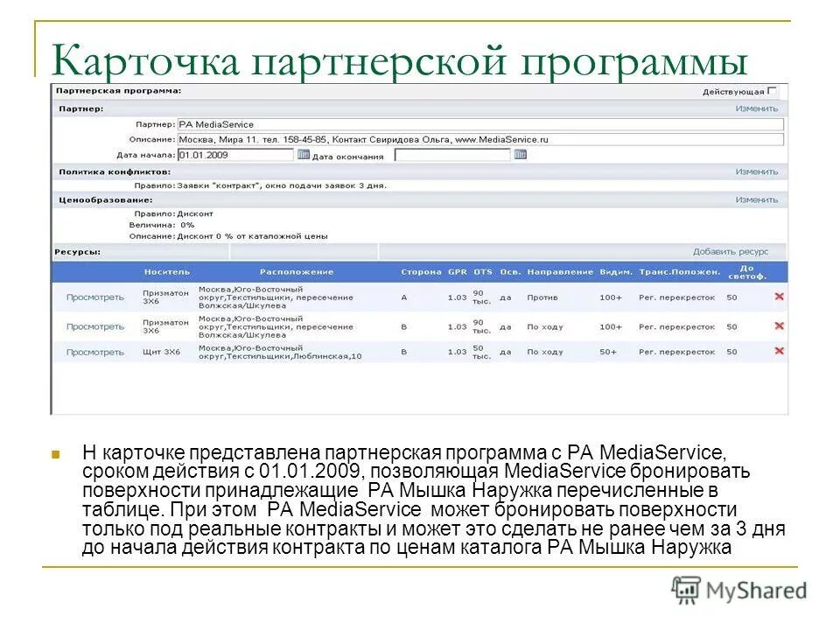Open the calendar picker for Дата окончания
The height and width of the screenshot is (630, 840).
click(520, 155)
